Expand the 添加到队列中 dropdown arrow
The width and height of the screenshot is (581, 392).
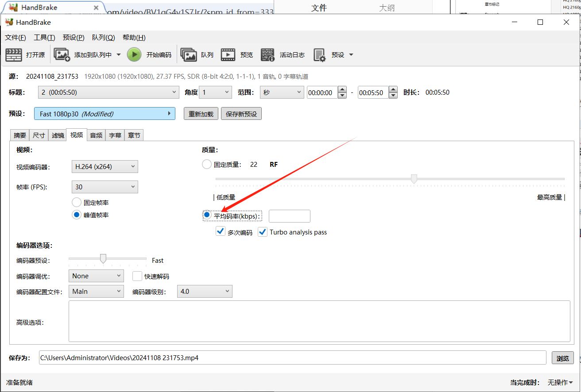point(118,55)
